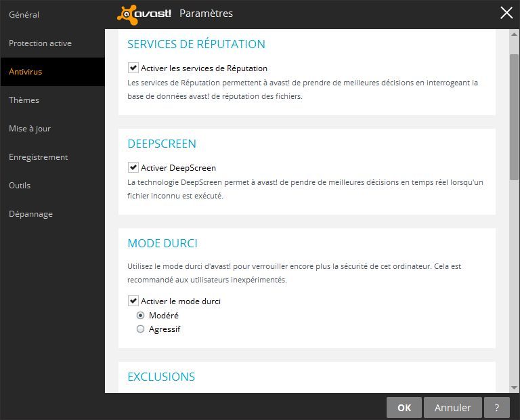Confirm settings with the OK button
The height and width of the screenshot is (420, 520).
pos(404,408)
